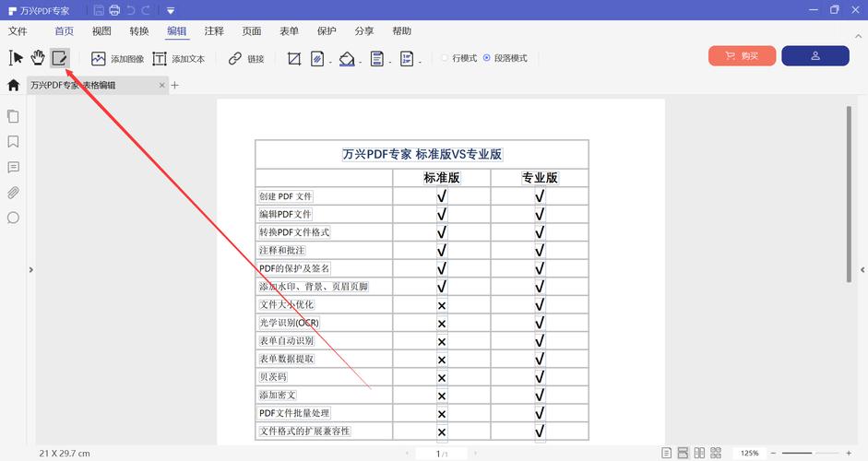This screenshot has height=461, width=868.
Task: Click the 光学识别(OCR) table cell text
Action: point(289,323)
